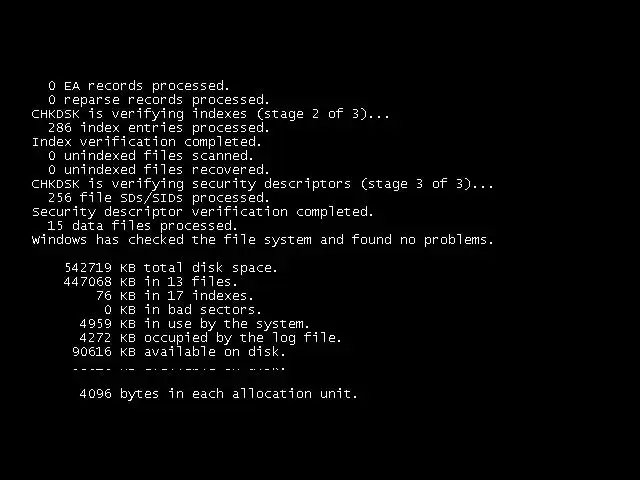Click '90616 KB available on disk' line

point(179,352)
